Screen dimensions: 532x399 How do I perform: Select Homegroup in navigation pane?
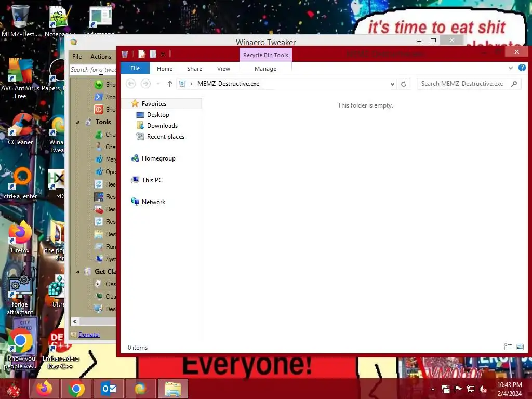click(158, 158)
